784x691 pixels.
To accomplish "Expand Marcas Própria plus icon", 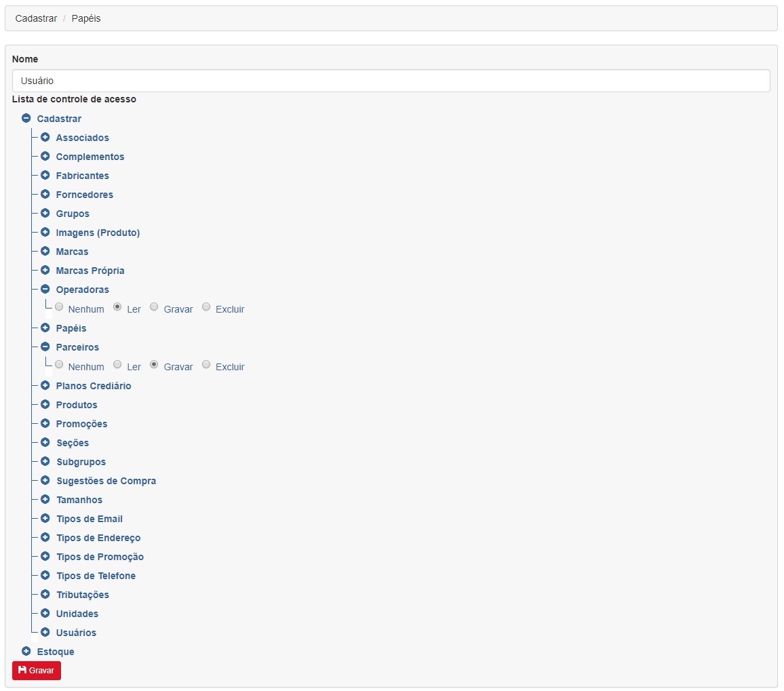I will [x=45, y=271].
